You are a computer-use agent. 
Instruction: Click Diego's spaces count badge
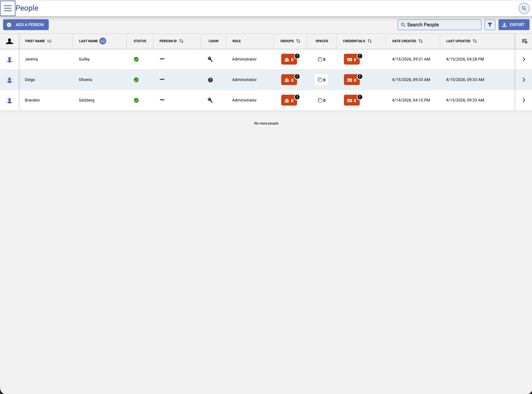(321, 80)
